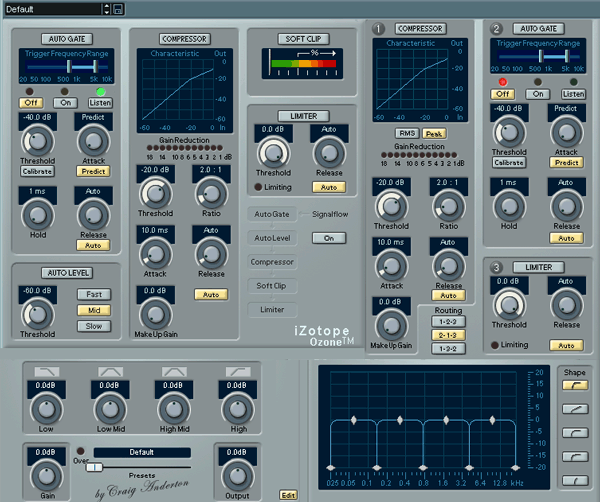Toggle Off in module 2 Auto Gate
600x502 pixels.
[x=502, y=94]
